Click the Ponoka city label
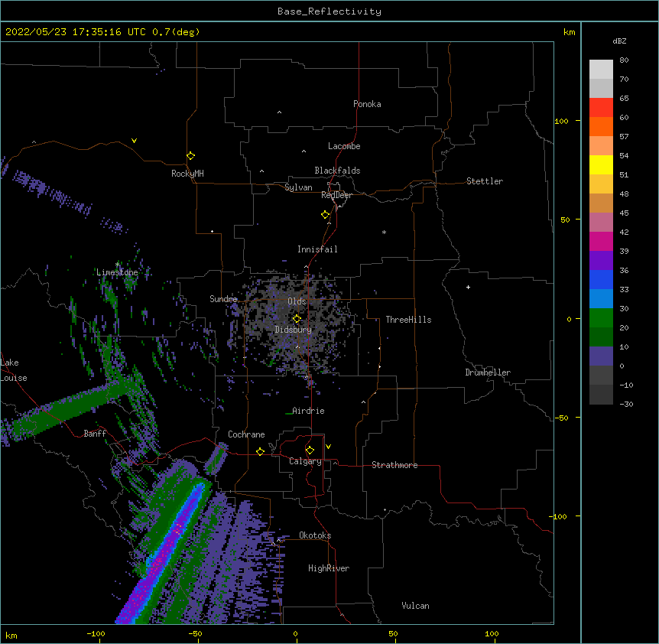The width and height of the screenshot is (659, 644). click(x=367, y=104)
